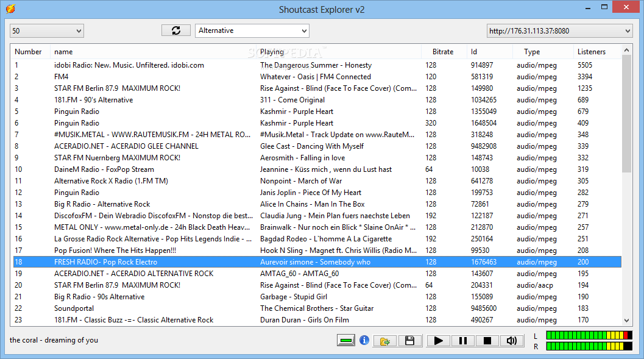Screen dimensions: 644x359
Task: Select La Grosse Radio Rock Alternative
Action: pos(317,239)
